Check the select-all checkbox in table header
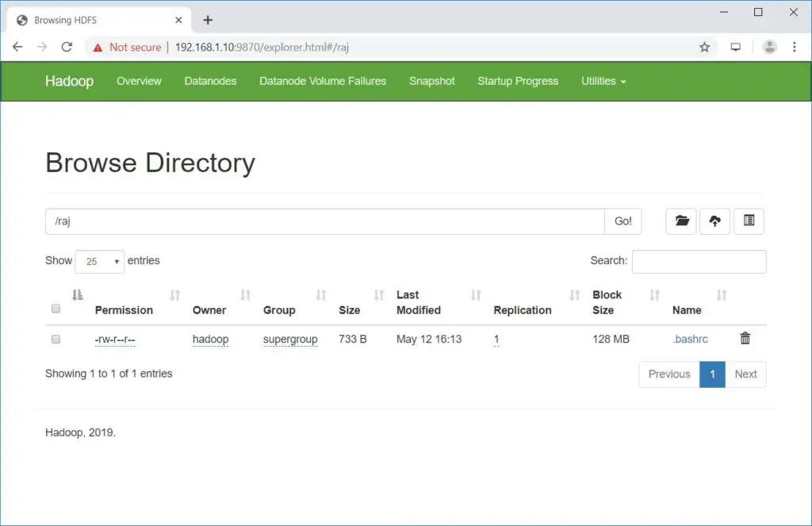Screen dimensions: 812x526 (x=56, y=309)
